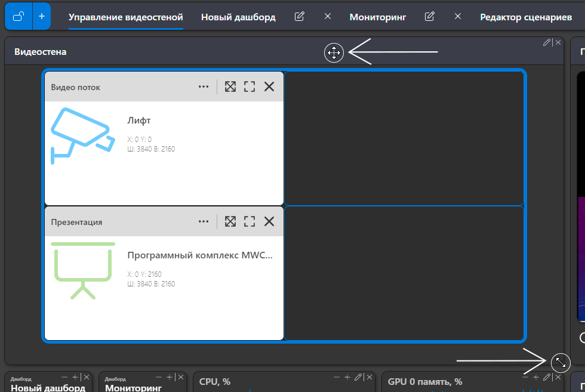Fit Видео поток window to the display cell

(x=230, y=87)
